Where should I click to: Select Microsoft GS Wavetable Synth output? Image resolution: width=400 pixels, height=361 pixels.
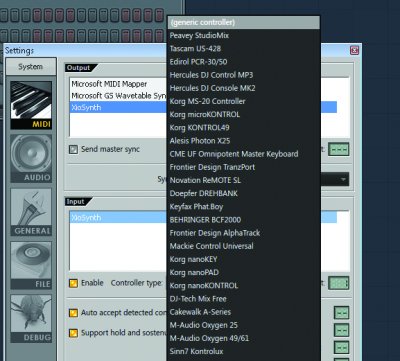[118, 96]
